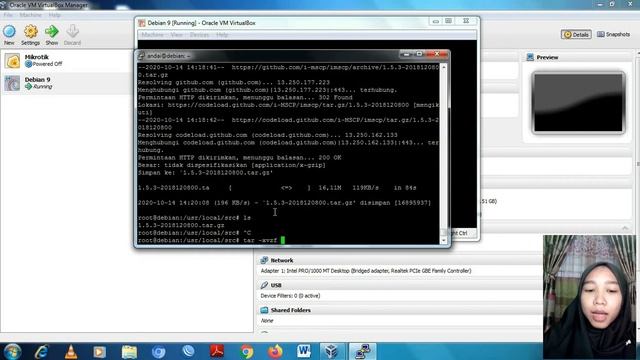
Task: Click the Powered Off status text
Action: coord(47,64)
